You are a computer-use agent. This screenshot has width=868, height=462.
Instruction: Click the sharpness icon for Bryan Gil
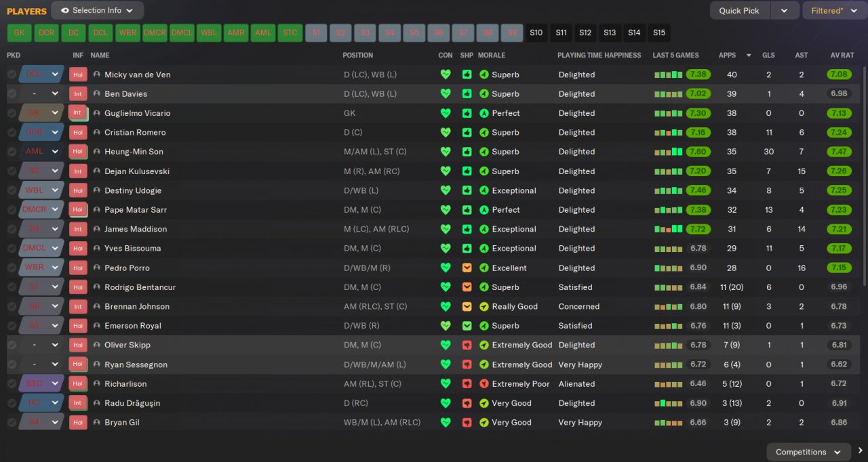click(467, 422)
